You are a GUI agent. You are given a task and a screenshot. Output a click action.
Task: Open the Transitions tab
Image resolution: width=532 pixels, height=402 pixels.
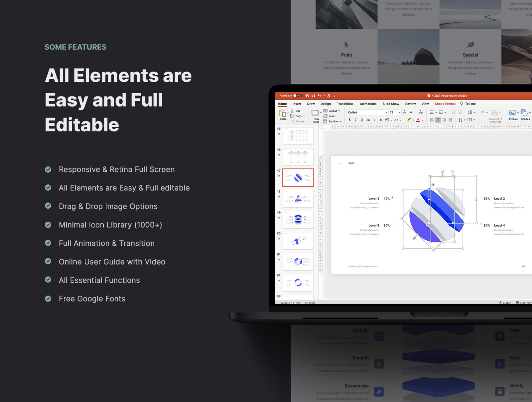[x=345, y=104]
